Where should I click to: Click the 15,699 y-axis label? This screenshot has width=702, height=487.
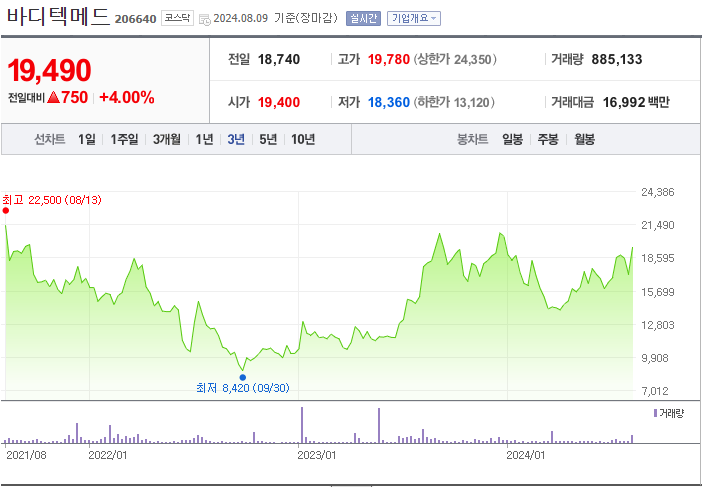point(658,292)
